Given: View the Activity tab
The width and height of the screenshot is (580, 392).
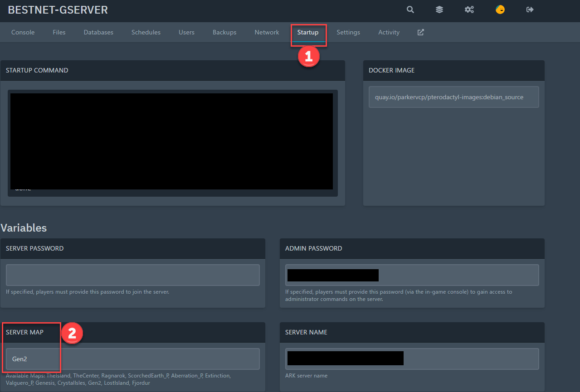Looking at the screenshot, I should coord(389,32).
